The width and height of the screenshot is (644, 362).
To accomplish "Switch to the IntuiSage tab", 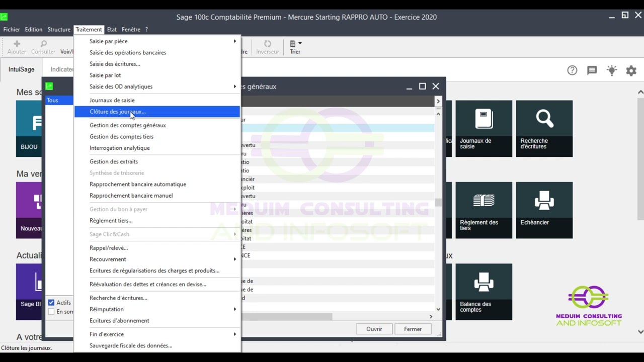I will coord(21,69).
